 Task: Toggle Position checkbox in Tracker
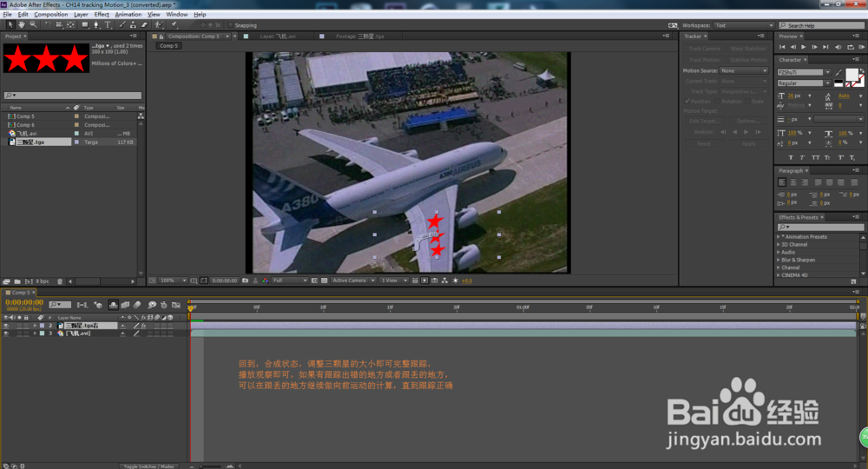687,102
